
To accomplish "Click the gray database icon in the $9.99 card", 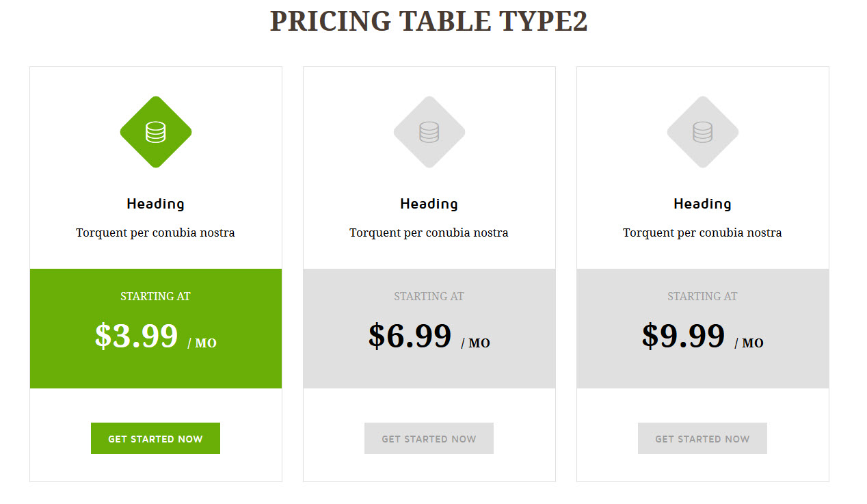I will [x=703, y=132].
